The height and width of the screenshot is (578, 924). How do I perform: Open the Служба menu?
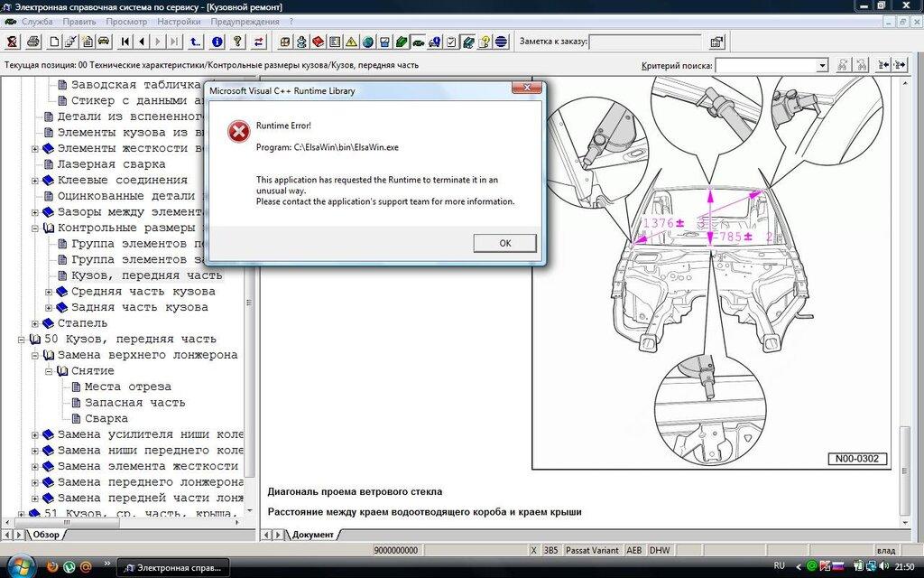click(37, 22)
